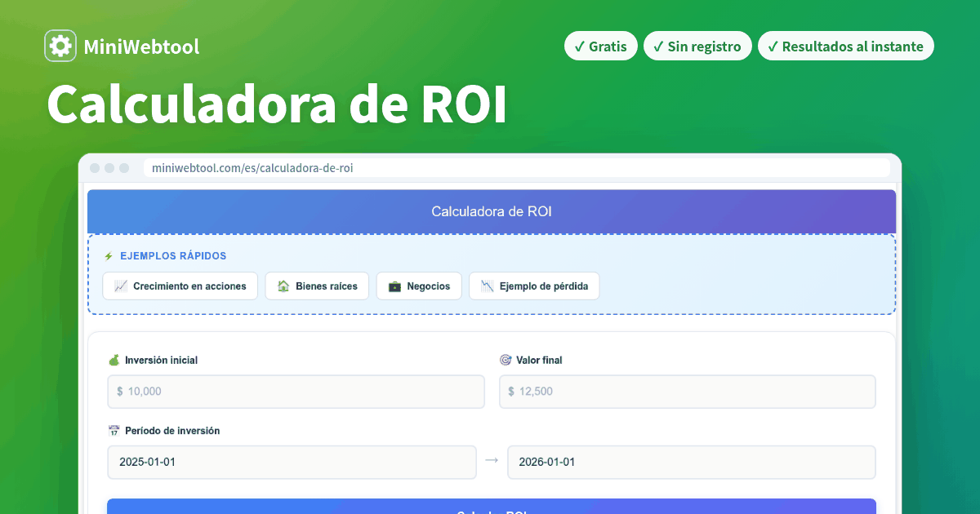Click the Resultados al instante badge
Viewport: 980px width, 514px height.
tap(845, 47)
